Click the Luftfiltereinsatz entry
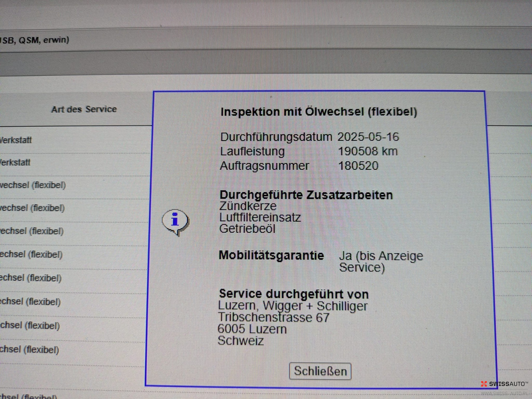The image size is (532, 399). click(260, 217)
